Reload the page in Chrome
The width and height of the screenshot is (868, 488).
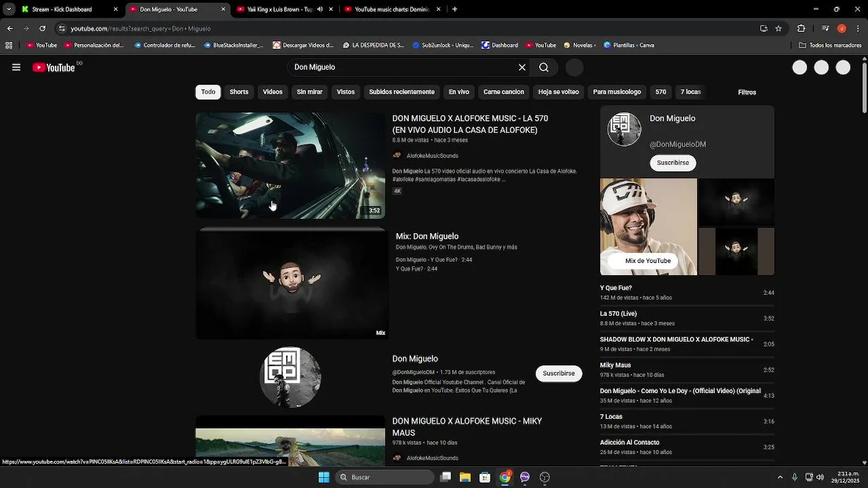(x=42, y=28)
